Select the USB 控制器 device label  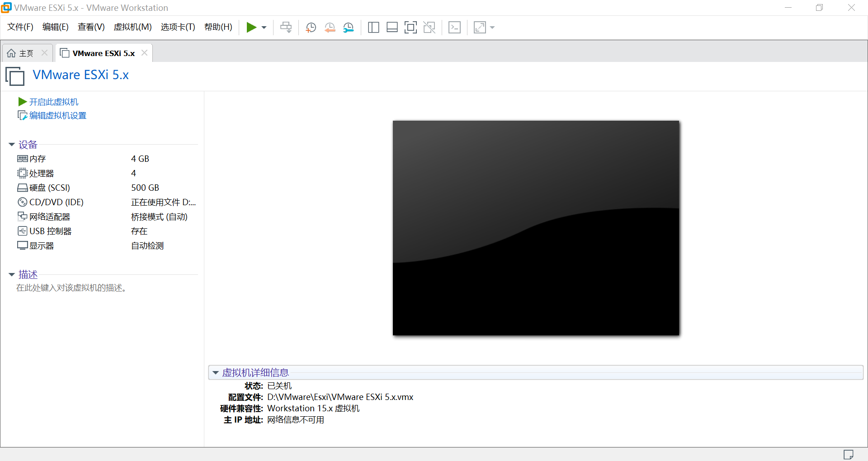(51, 231)
